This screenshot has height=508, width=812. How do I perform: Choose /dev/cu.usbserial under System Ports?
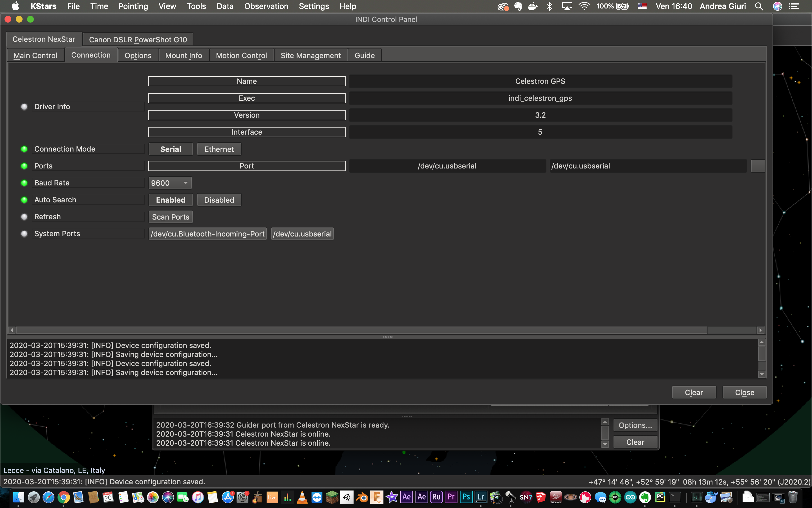(x=302, y=234)
